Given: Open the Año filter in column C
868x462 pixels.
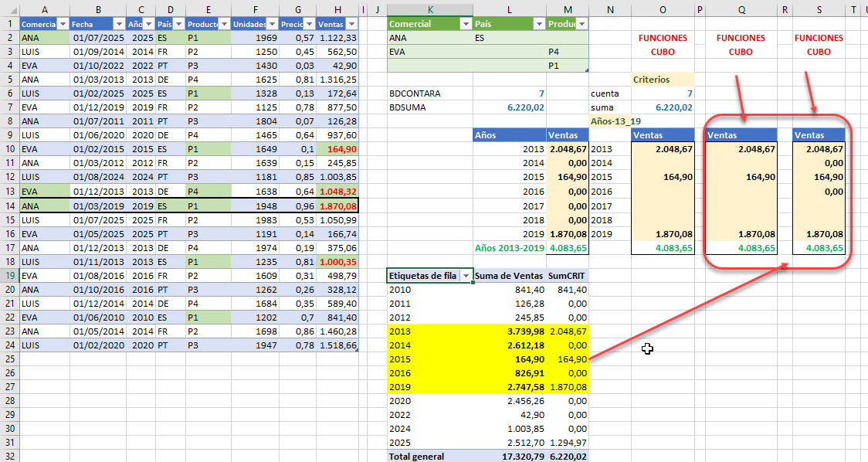Looking at the screenshot, I should [x=148, y=24].
